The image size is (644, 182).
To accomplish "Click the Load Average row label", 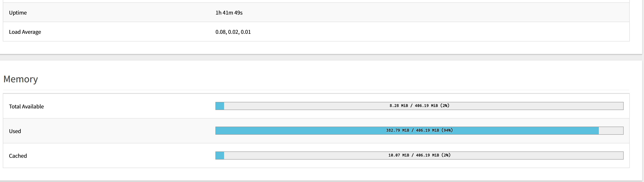I will (x=25, y=32).
